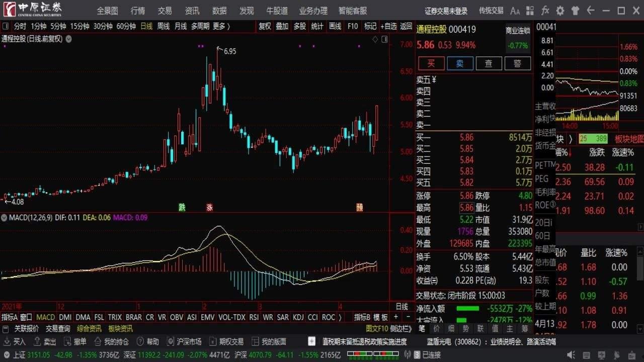Click the 涨 marker below chart
The image size is (644, 362).
click(x=209, y=207)
